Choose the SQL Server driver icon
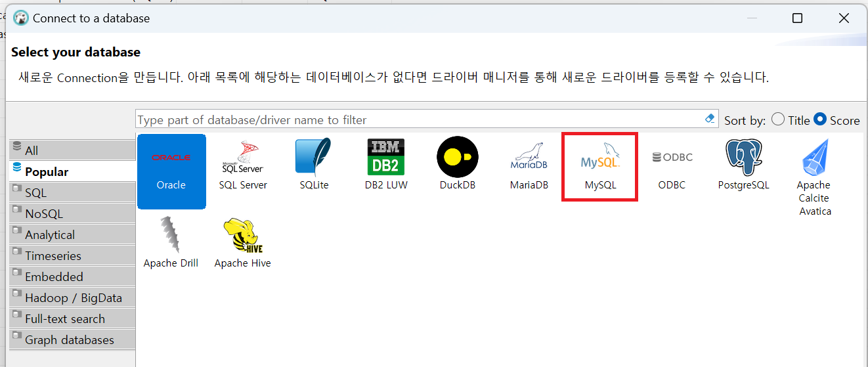Image resolution: width=868 pixels, height=367 pixels. [x=243, y=164]
